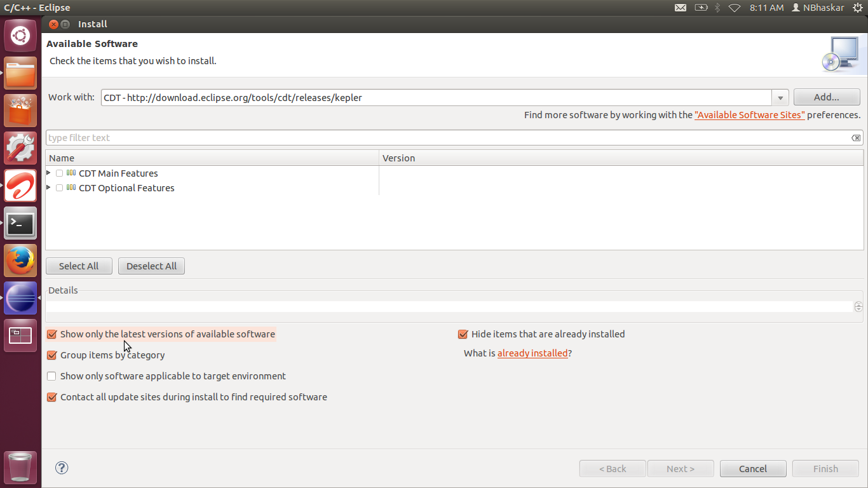The width and height of the screenshot is (868, 488).
Task: Open the already installed link
Action: pos(532,353)
